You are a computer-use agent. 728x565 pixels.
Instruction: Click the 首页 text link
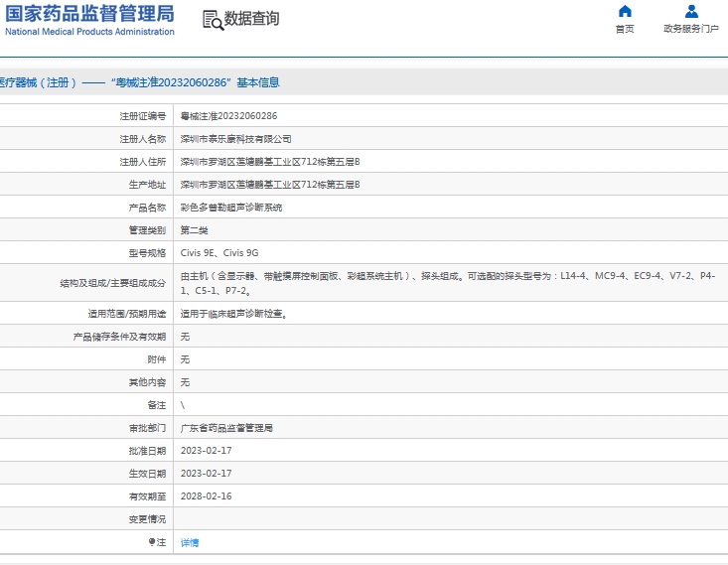click(625, 29)
